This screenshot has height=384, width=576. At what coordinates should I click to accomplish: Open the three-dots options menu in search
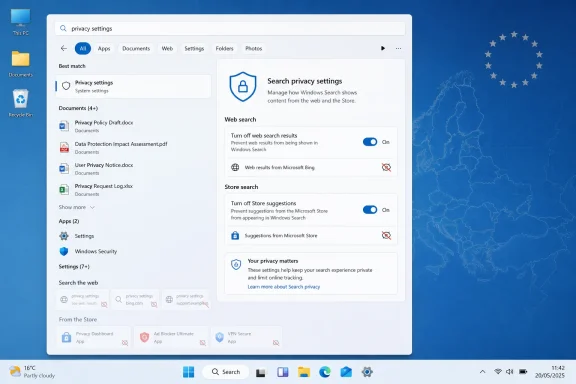[x=398, y=48]
